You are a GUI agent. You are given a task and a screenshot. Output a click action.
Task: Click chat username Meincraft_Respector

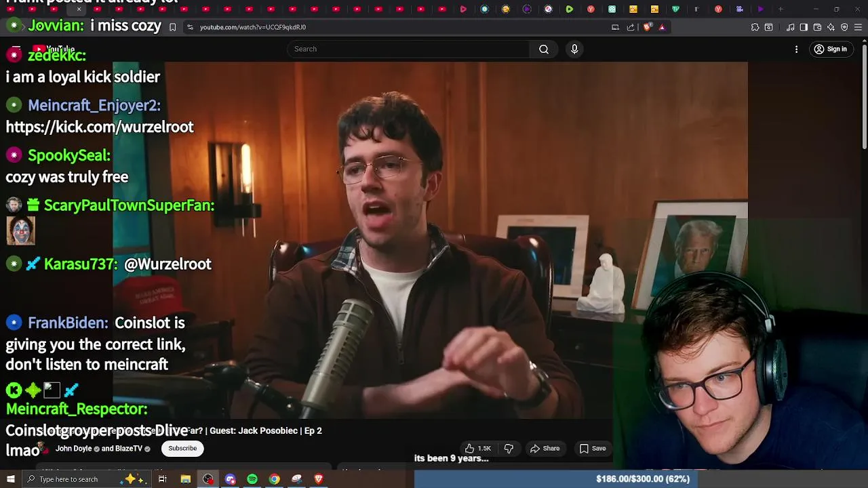[x=77, y=409]
